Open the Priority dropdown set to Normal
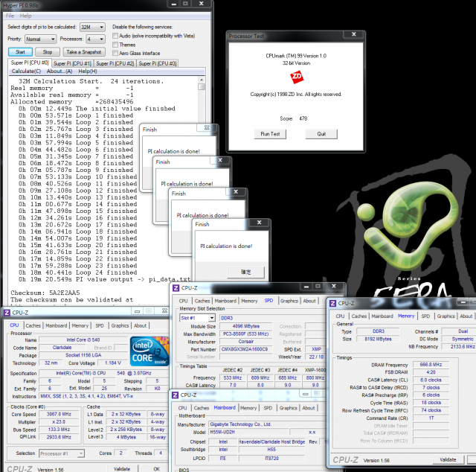 pyautogui.click(x=40, y=39)
